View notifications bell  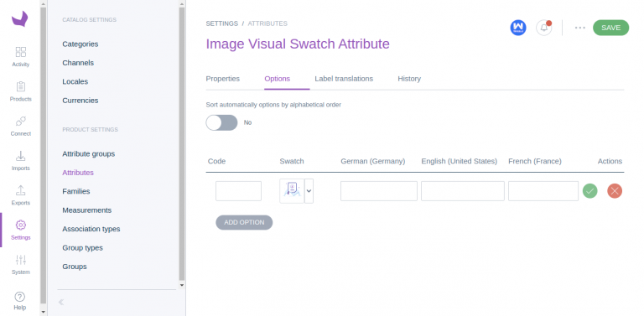point(543,28)
